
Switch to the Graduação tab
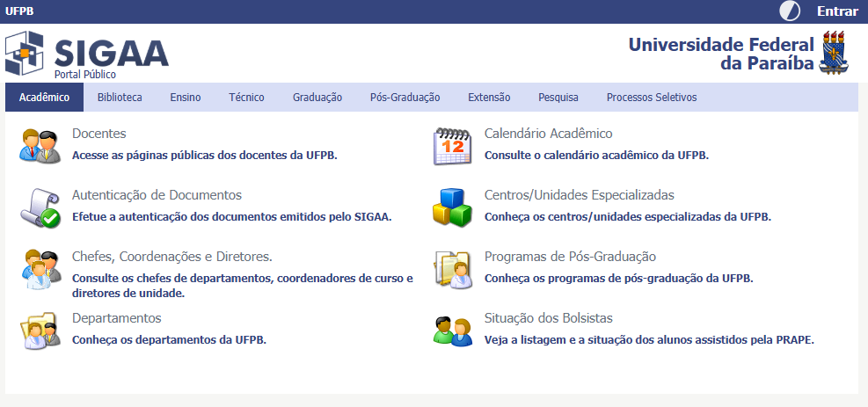point(317,98)
